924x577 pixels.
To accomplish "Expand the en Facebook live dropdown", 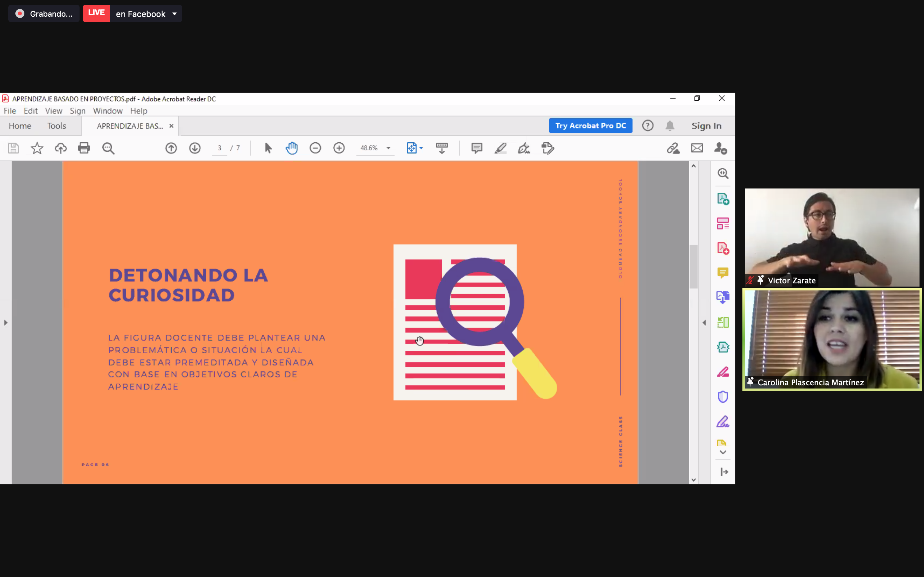I will pos(175,14).
